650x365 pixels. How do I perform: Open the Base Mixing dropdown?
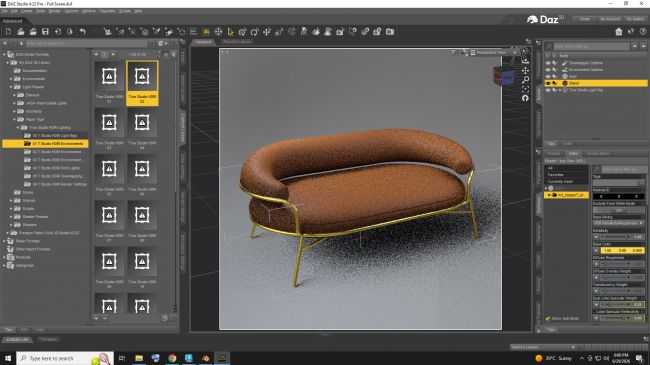coord(618,223)
